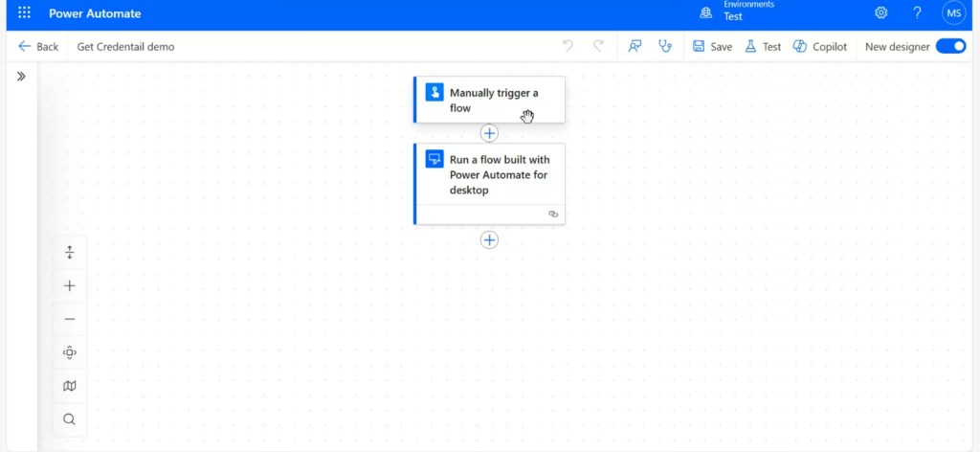The image size is (980, 452).
Task: Click the desktop flow action icon
Action: [x=434, y=158]
